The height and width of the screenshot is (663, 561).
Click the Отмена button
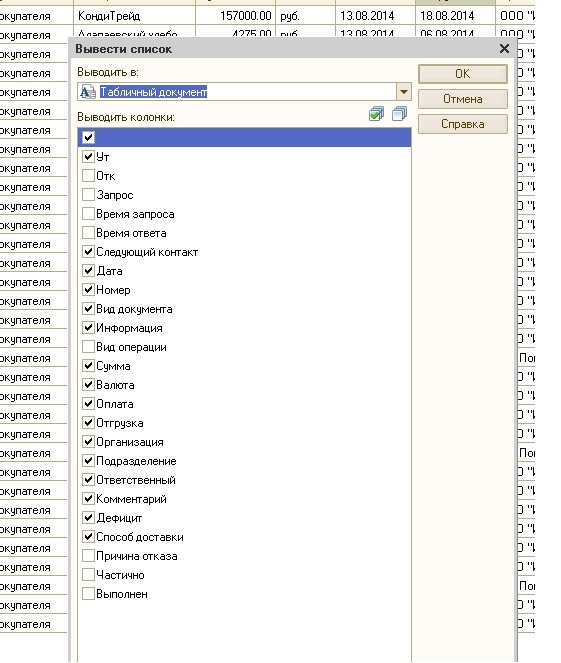[462, 99]
